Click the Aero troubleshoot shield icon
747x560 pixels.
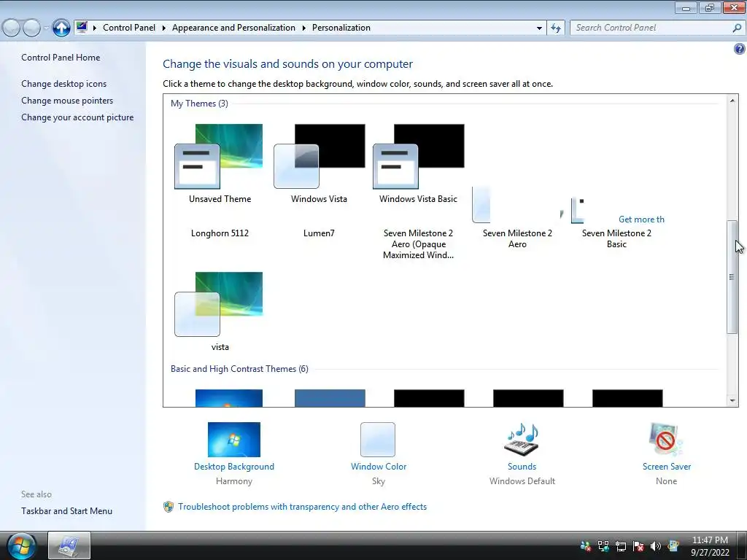click(x=169, y=507)
